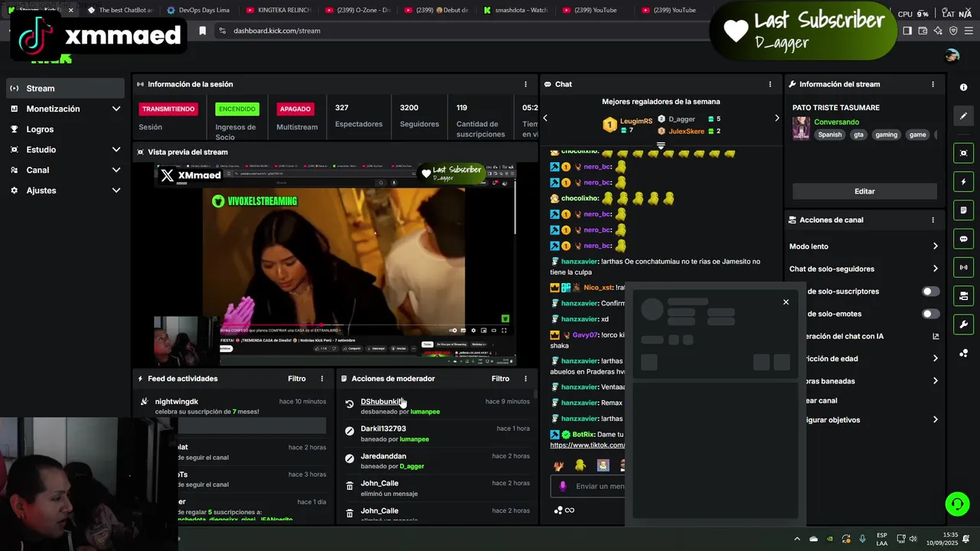Screen dimensions: 980x551
Task: Open Modo lento settings
Action: coord(864,246)
